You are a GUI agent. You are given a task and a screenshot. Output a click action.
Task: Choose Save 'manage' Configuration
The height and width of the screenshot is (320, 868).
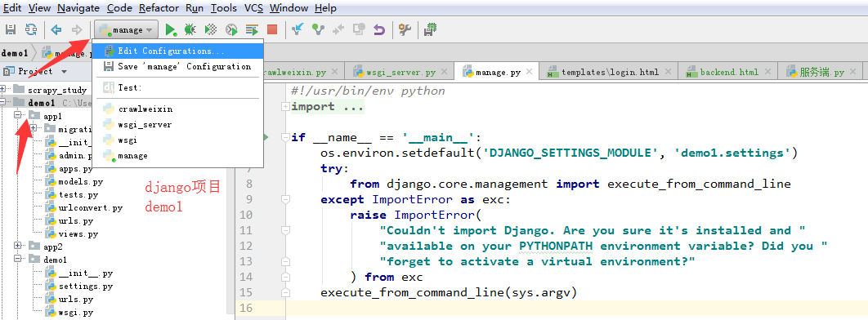click(178, 66)
